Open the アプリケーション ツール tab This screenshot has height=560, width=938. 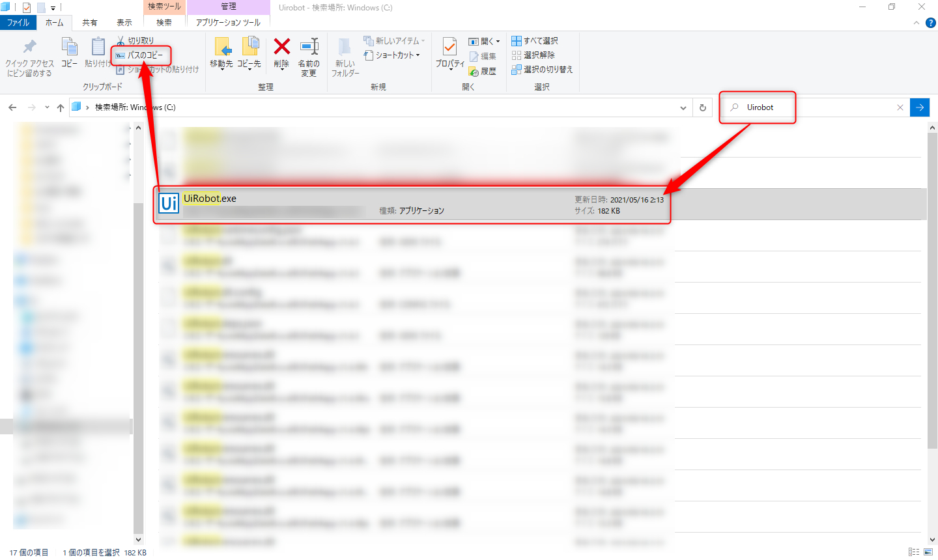coord(228,22)
